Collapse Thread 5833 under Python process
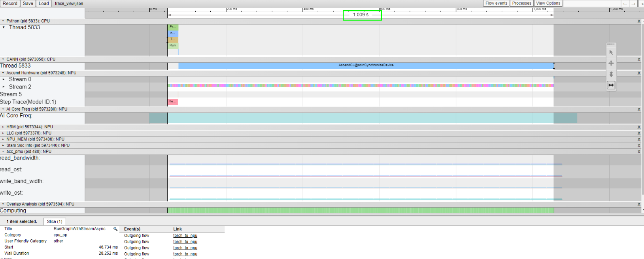This screenshot has width=644, height=259. tap(4, 27)
